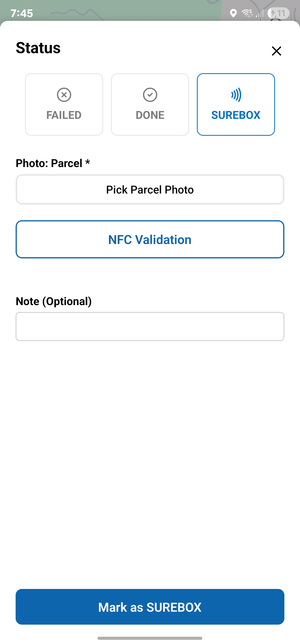Tap the circled X icon above FAILED

coord(64,95)
